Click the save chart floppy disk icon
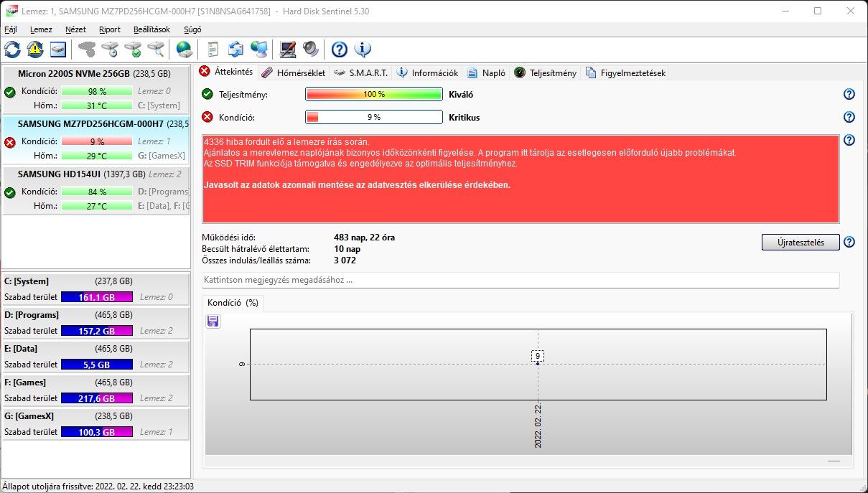868x493 pixels. pyautogui.click(x=213, y=321)
